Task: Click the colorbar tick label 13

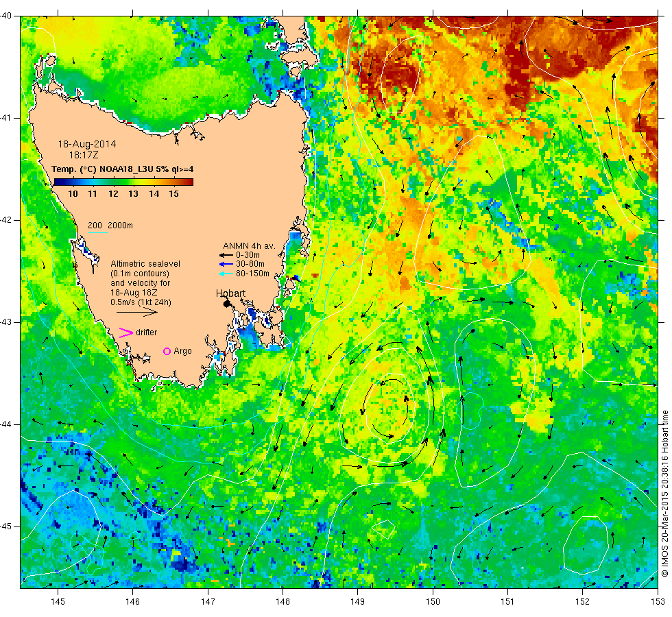Action: [133, 193]
